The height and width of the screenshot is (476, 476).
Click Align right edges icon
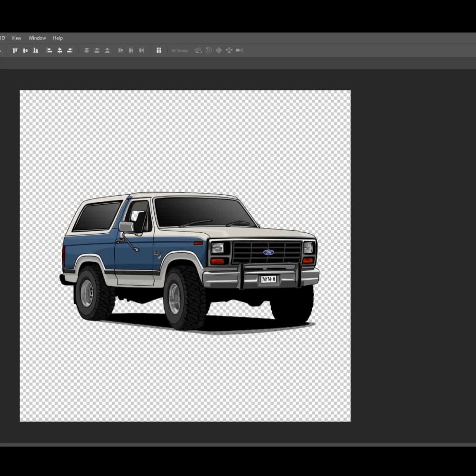pos(70,50)
